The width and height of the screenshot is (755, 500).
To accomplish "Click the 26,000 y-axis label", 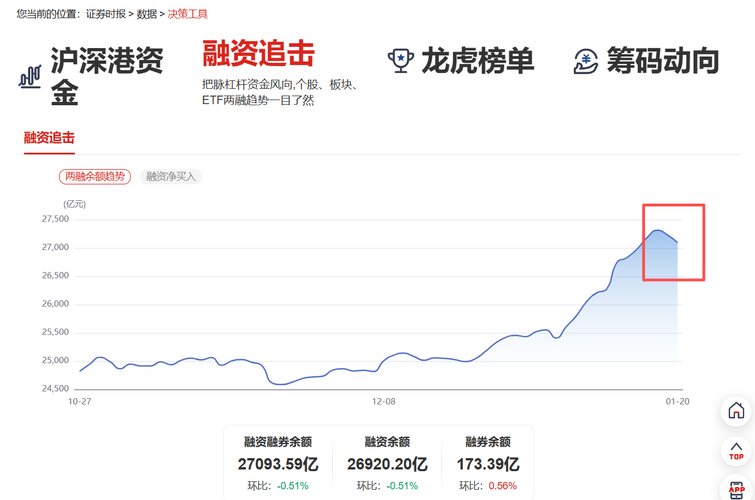I will (55, 303).
